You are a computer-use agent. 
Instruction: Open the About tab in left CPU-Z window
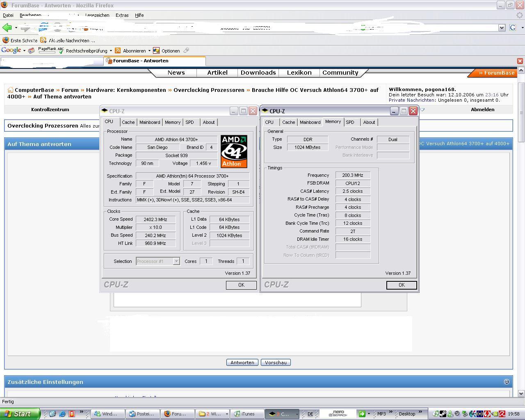pos(209,122)
